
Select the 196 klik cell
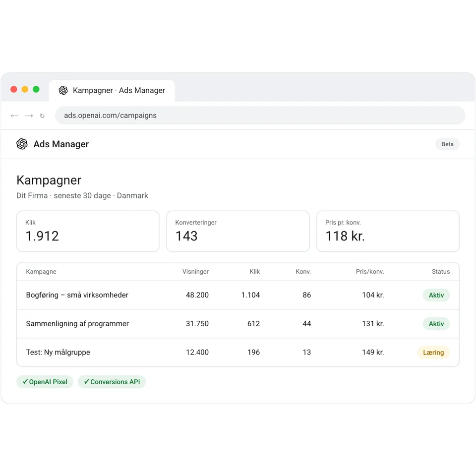pyautogui.click(x=253, y=353)
